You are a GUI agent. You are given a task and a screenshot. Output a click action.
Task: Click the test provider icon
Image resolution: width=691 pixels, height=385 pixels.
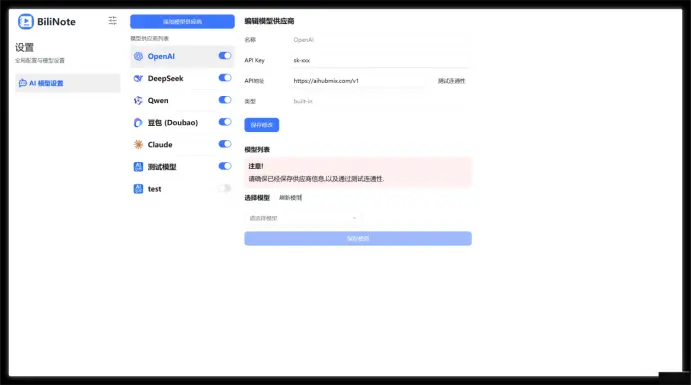tap(138, 189)
